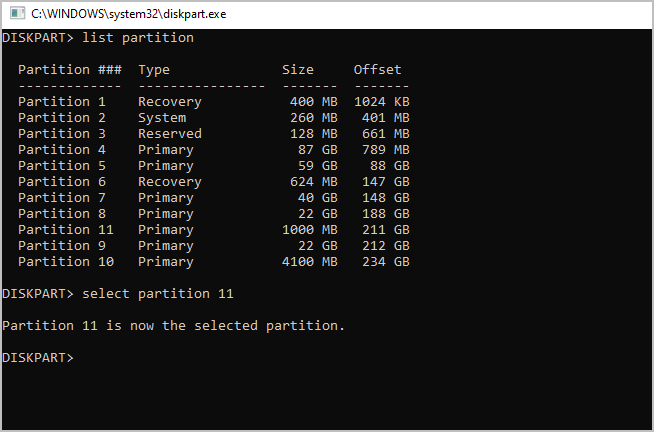Select the Partition 1 label in the table
The image size is (654, 432).
pos(62,102)
